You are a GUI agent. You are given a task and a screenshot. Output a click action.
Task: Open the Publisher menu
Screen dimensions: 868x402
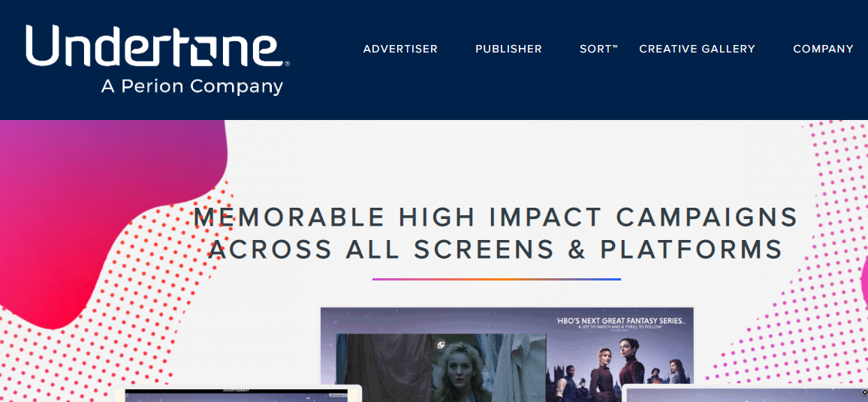pos(508,49)
